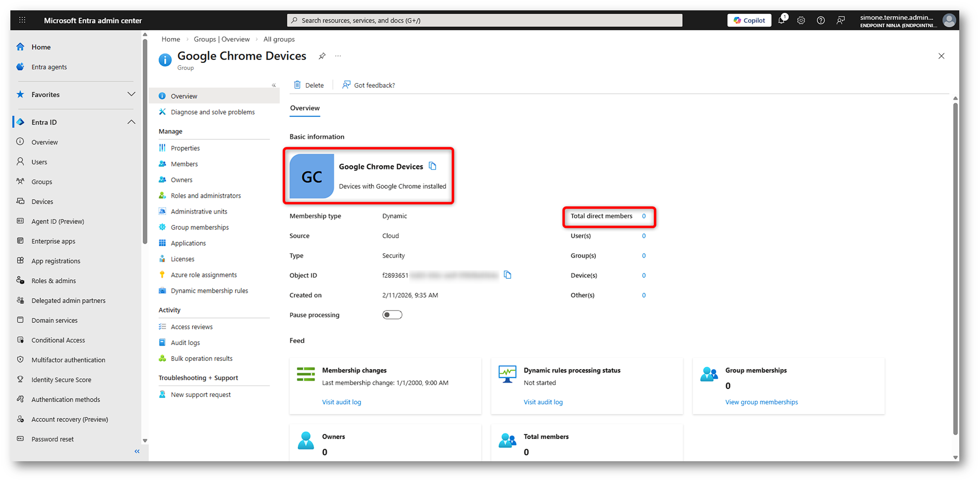This screenshot has height=482, width=980.
Task: Pin the Google Chrome Devices blade
Action: (x=322, y=56)
